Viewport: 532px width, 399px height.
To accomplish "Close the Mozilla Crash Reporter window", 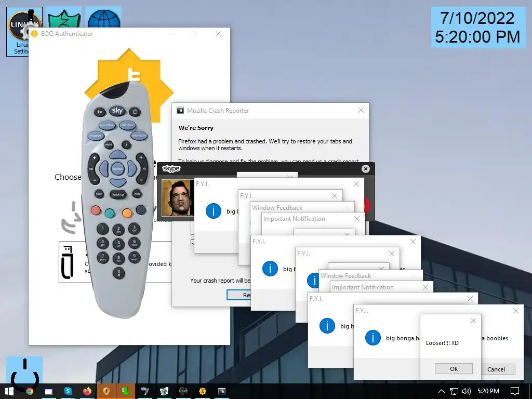I will (x=361, y=110).
